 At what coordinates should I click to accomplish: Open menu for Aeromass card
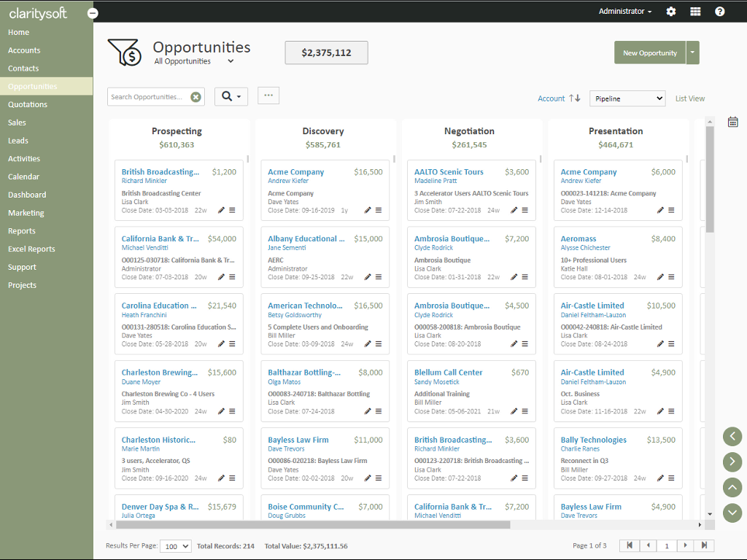click(x=671, y=276)
